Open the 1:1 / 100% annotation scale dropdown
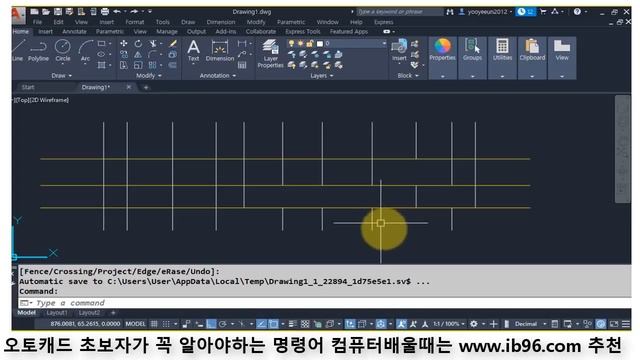Viewport: 640px width, 360px height. coord(449,324)
